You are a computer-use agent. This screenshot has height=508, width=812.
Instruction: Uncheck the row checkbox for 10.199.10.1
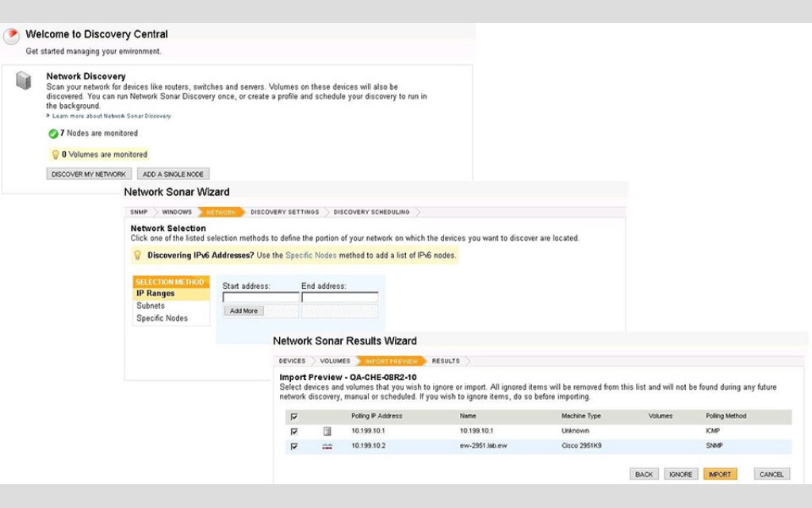click(294, 430)
